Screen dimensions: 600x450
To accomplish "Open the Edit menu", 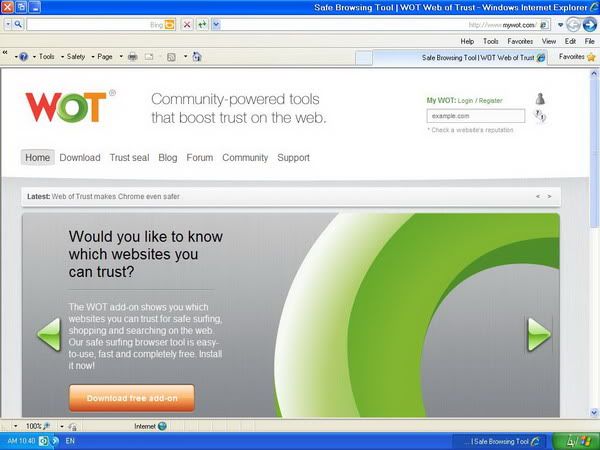I will tap(570, 41).
